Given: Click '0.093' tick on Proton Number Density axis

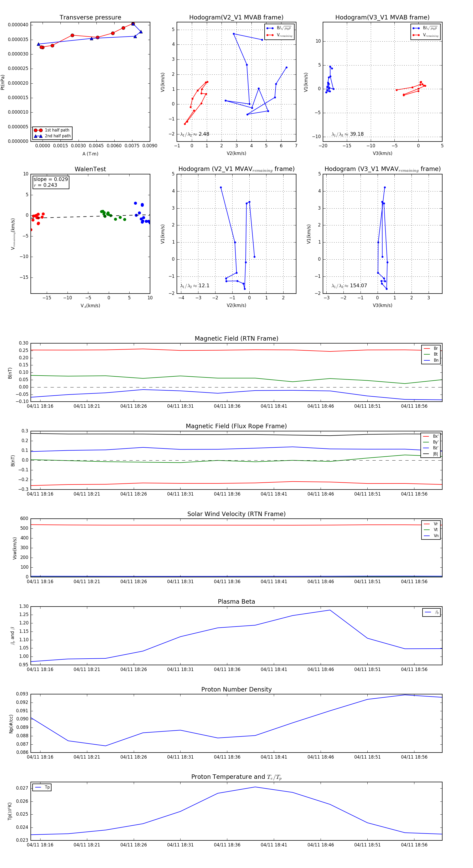Looking at the screenshot, I should [22, 694].
